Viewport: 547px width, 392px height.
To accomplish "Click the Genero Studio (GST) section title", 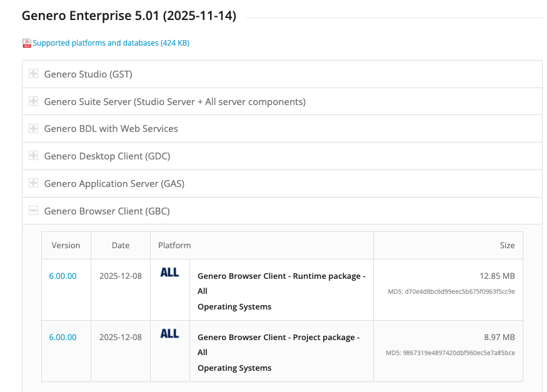I will [x=88, y=74].
